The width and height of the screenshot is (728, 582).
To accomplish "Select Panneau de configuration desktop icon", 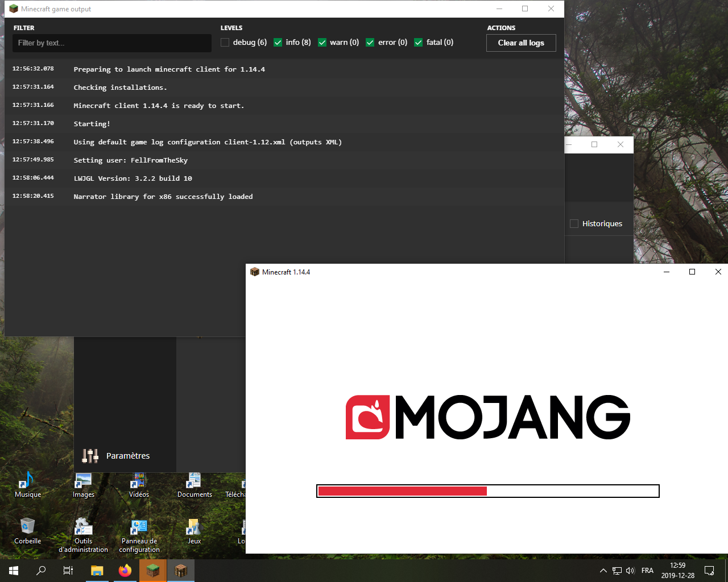I will point(139,535).
